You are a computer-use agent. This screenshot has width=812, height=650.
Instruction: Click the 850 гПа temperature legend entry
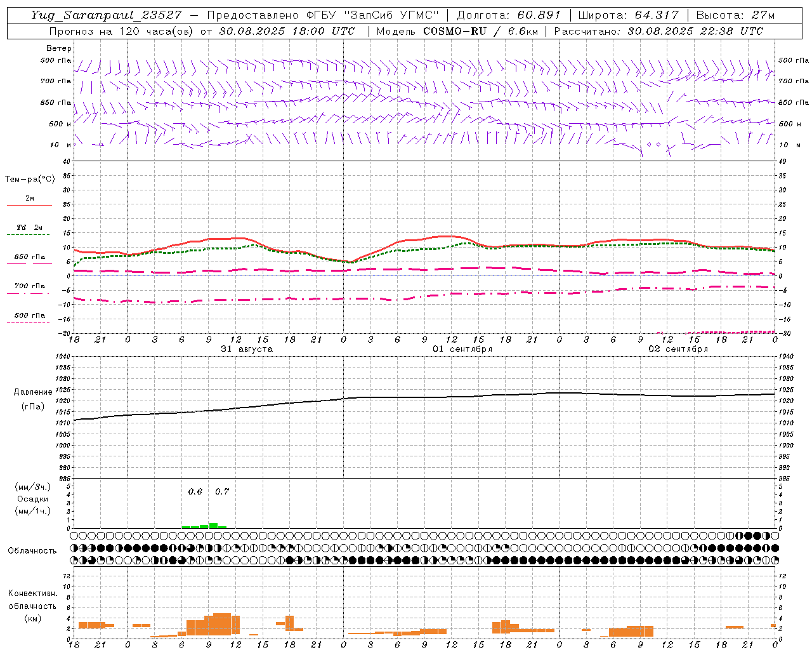(x=30, y=257)
